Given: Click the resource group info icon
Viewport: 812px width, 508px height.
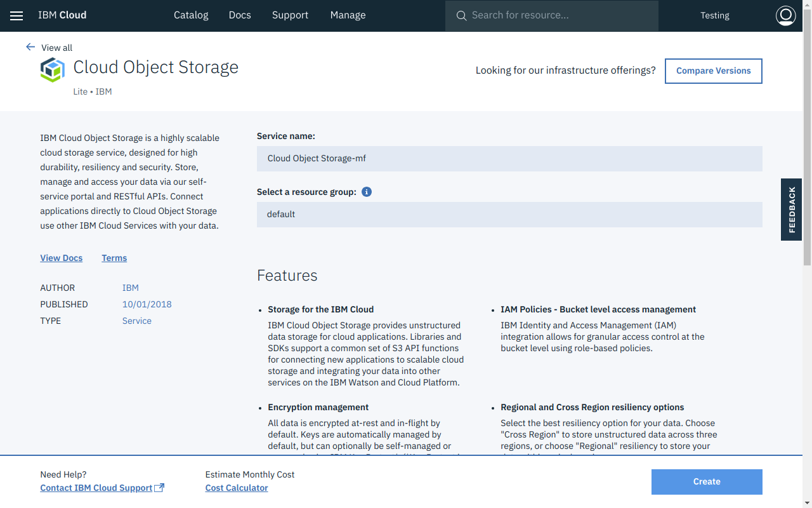Looking at the screenshot, I should (367, 192).
